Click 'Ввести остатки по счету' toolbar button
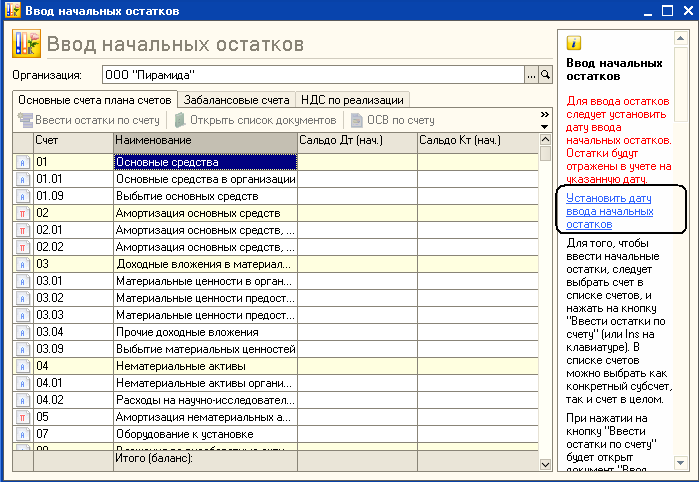The image size is (699, 482). coord(88,120)
